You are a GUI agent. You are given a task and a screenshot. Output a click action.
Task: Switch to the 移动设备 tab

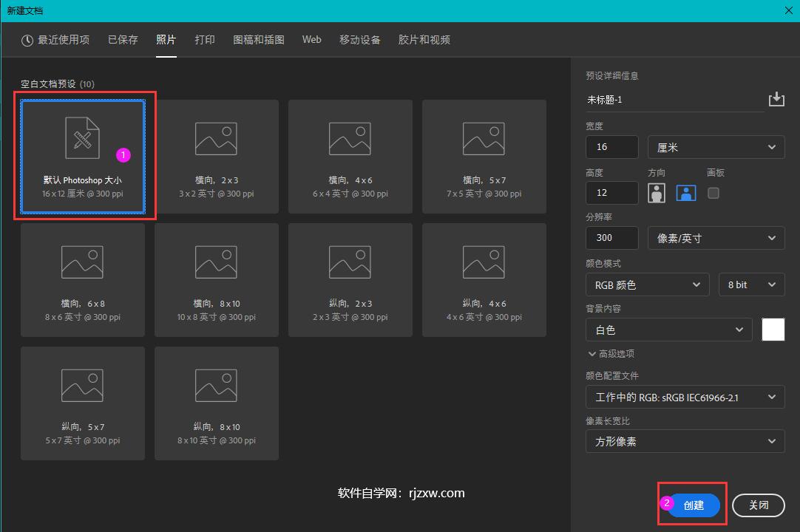pos(359,40)
